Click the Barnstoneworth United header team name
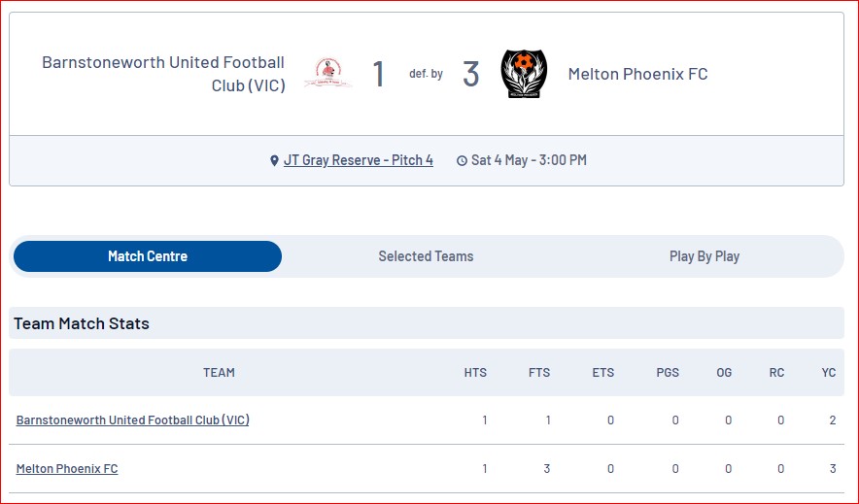 click(163, 74)
